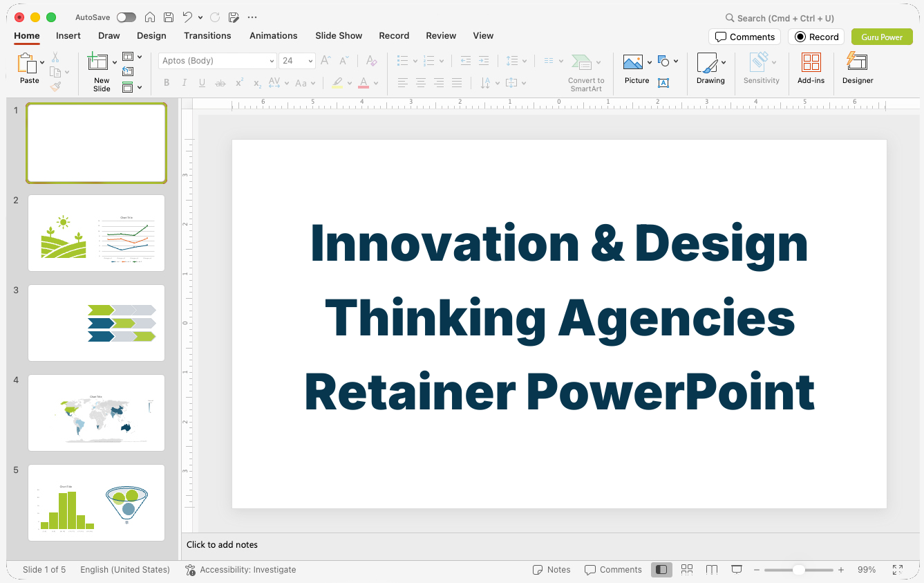Toggle Italic formatting
The width and height of the screenshot is (924, 583).
pyautogui.click(x=185, y=83)
